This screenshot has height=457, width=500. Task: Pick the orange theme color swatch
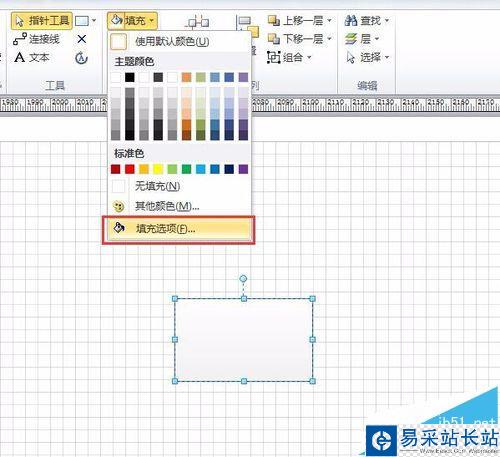pyautogui.click(x=186, y=77)
